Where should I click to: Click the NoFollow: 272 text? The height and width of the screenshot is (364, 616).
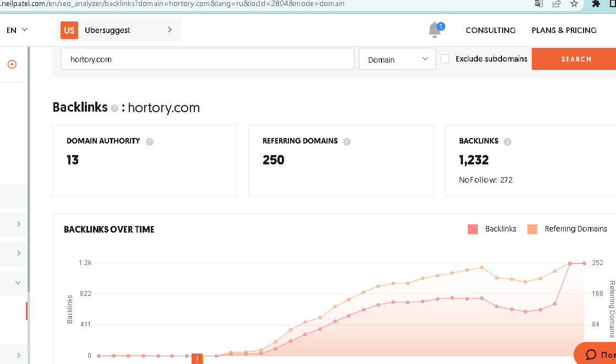click(x=486, y=180)
